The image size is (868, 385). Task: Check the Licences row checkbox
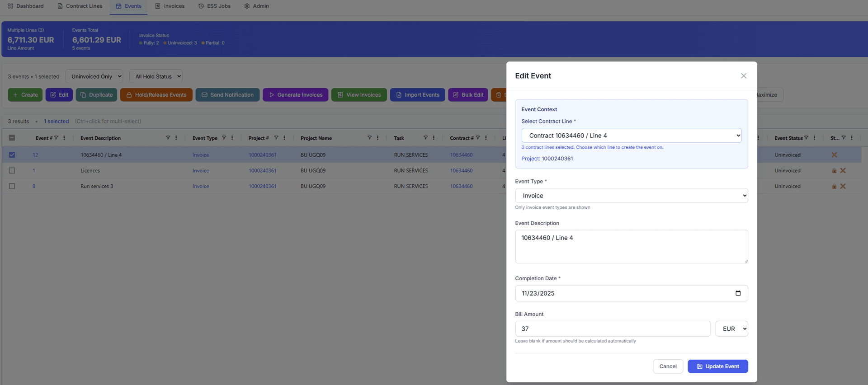[x=12, y=171]
